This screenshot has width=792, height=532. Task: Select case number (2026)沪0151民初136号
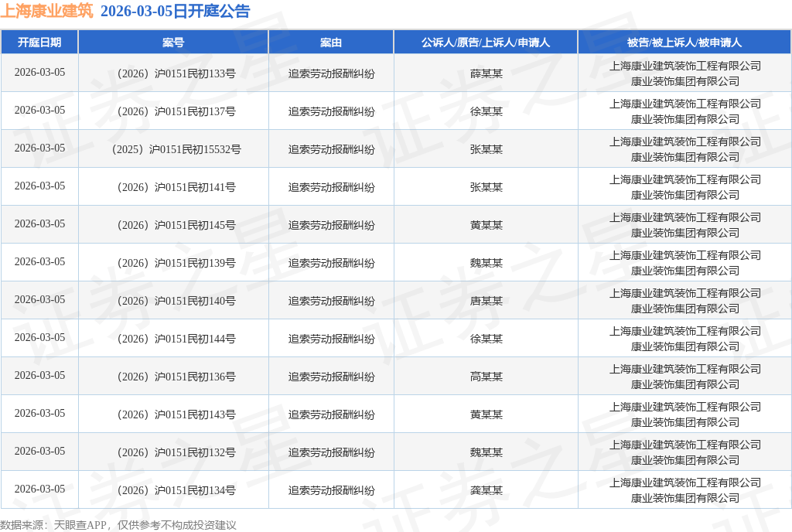(x=176, y=377)
